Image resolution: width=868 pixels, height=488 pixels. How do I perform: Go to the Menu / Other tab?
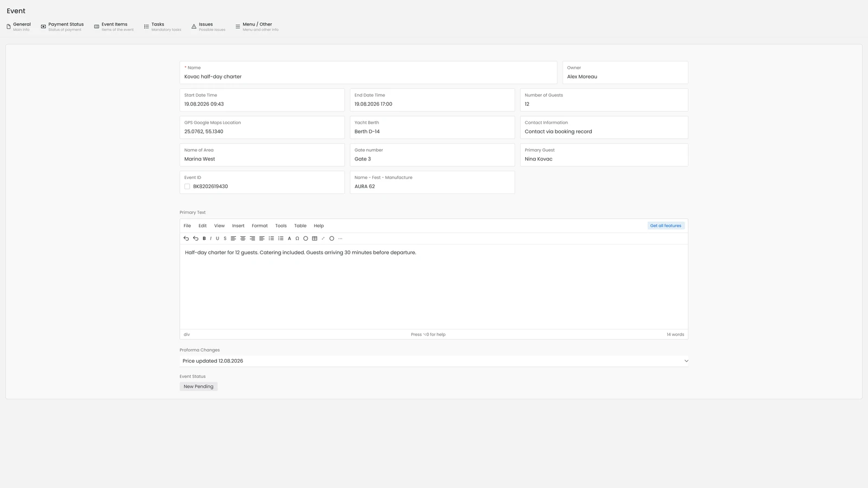tap(257, 27)
